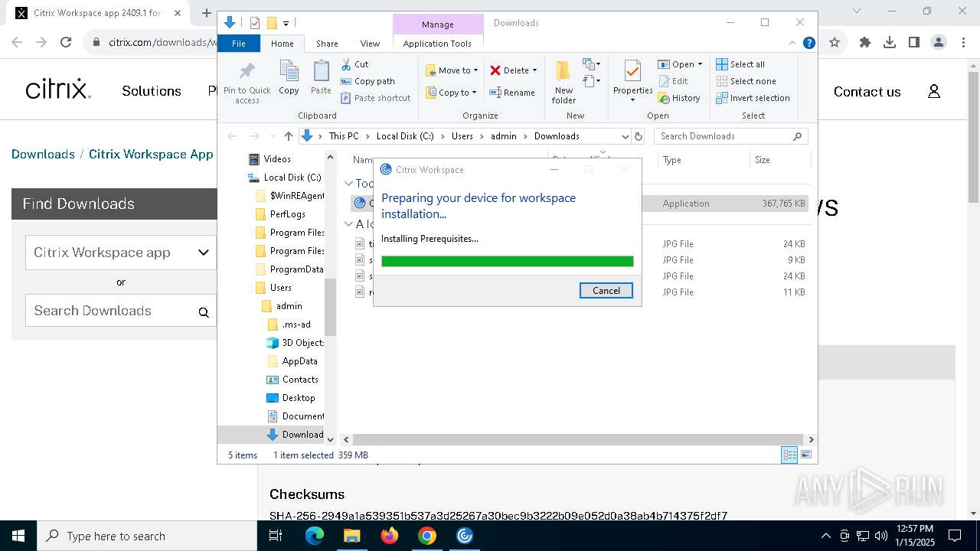Viewport: 980px width, 551px height.
Task: Click the Search Downloads field
Action: coord(730,136)
